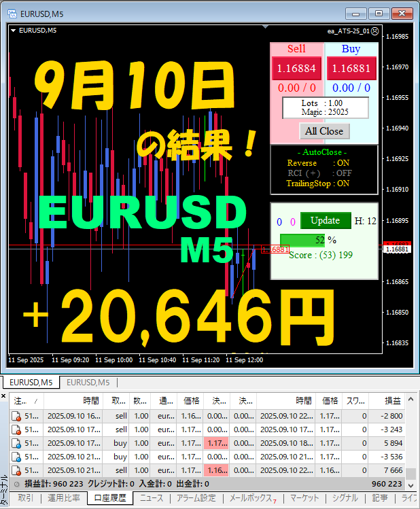
Task: Open the 記事 articles tab
Action: pyautogui.click(x=380, y=498)
